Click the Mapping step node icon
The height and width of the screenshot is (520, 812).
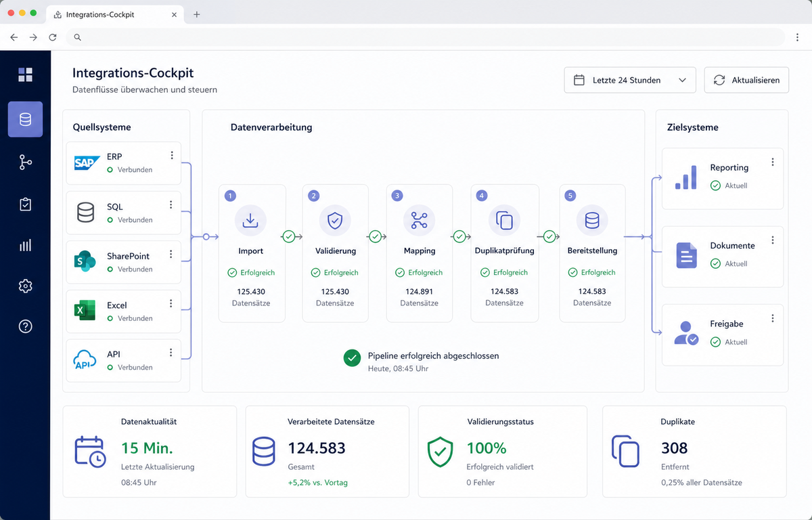tap(419, 220)
